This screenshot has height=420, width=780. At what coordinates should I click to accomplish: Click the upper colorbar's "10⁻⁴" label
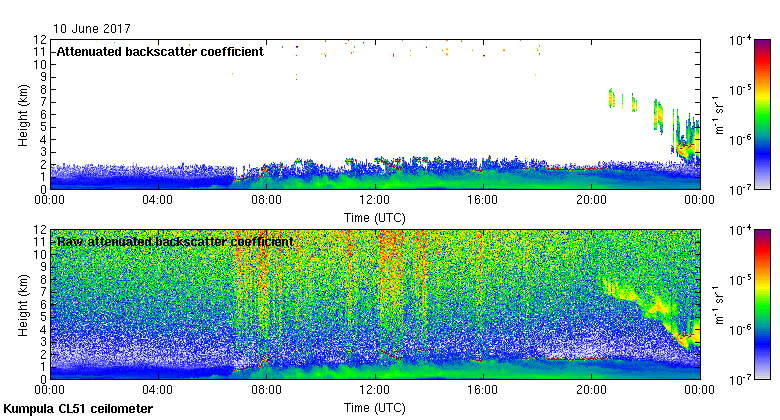[x=739, y=40]
